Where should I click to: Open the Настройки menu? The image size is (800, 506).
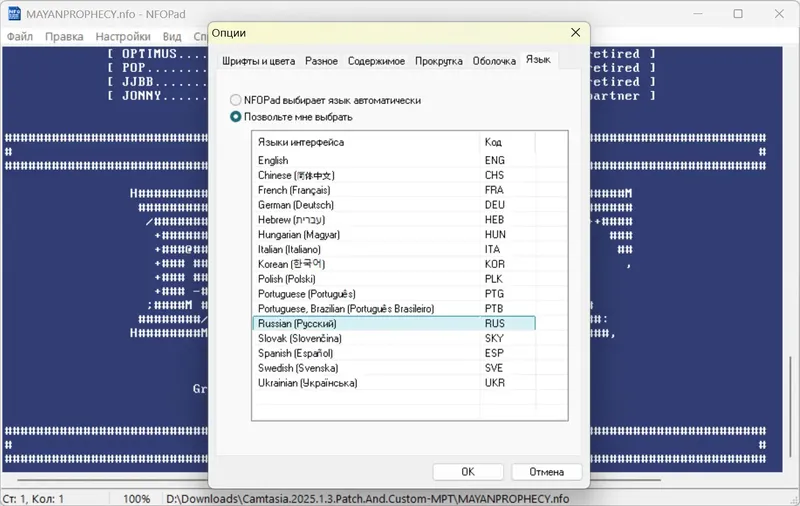coord(123,37)
